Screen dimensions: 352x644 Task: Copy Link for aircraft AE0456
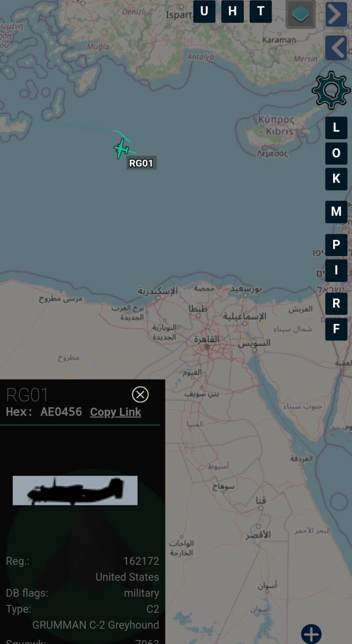(116, 412)
